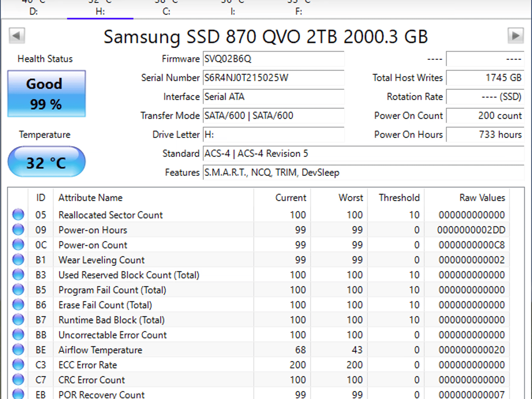Go to previous disk with left arrow
The height and width of the screenshot is (399, 532).
coord(17,36)
